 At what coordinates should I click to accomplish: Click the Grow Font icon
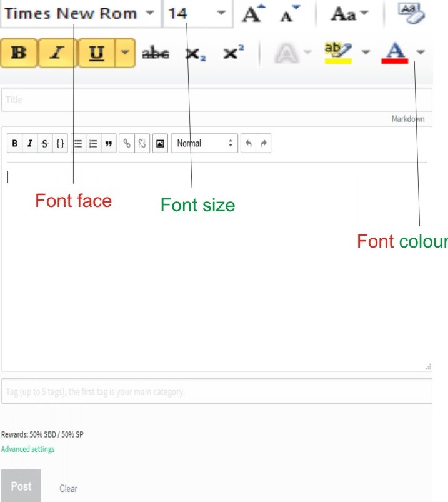click(x=254, y=14)
